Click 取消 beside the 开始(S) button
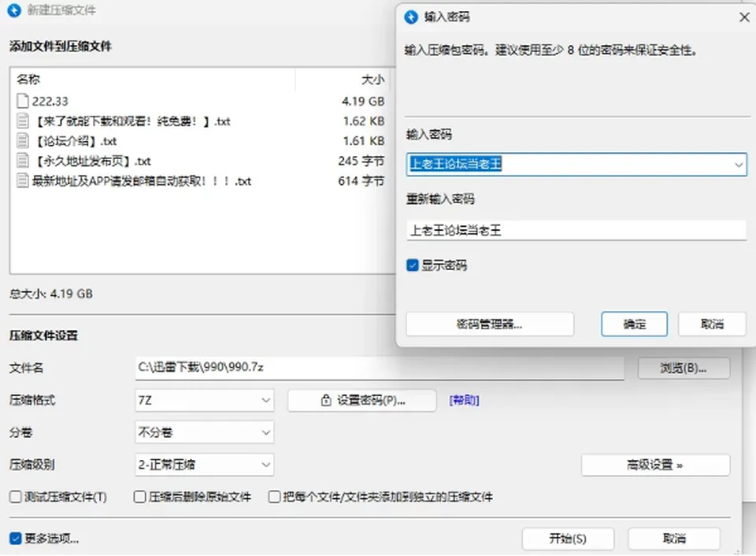 (674, 539)
